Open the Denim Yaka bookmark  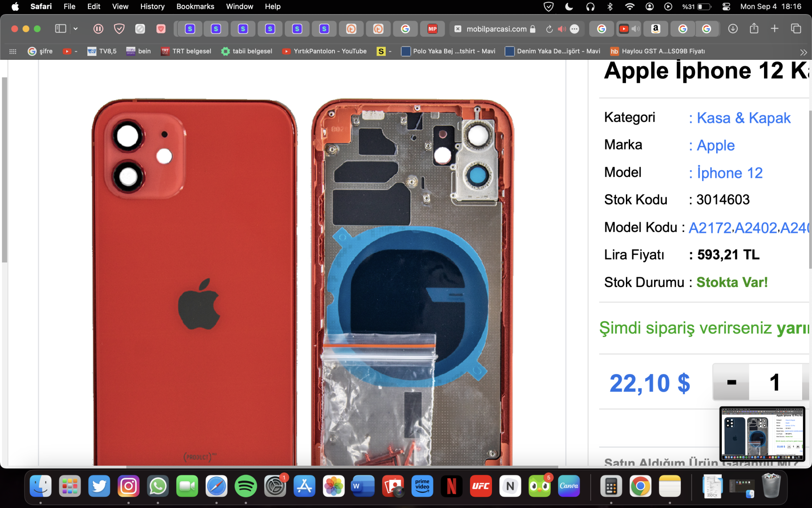(553, 51)
